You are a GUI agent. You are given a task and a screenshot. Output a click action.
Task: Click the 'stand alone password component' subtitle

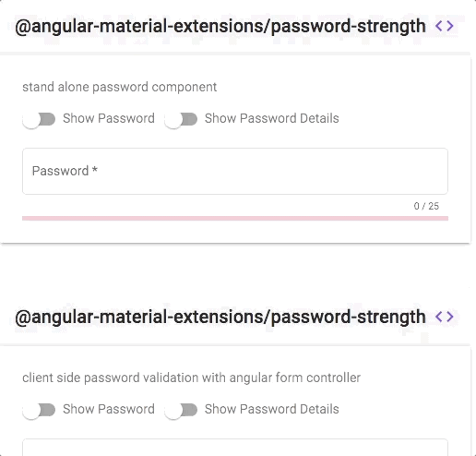click(120, 87)
